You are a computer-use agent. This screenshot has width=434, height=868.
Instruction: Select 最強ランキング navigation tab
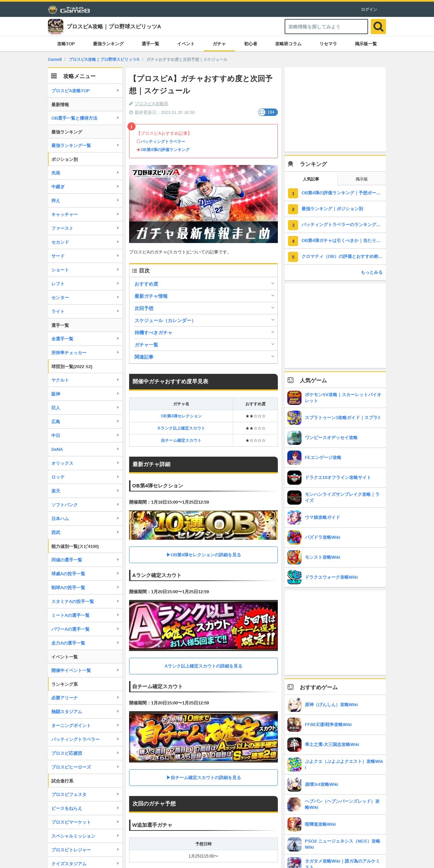point(108,44)
